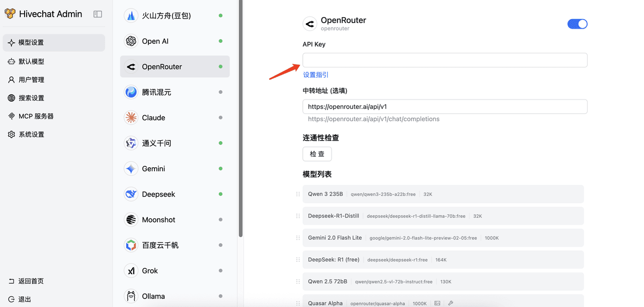The image size is (644, 307).
Task: Focus the API Key input field
Action: pos(445,60)
